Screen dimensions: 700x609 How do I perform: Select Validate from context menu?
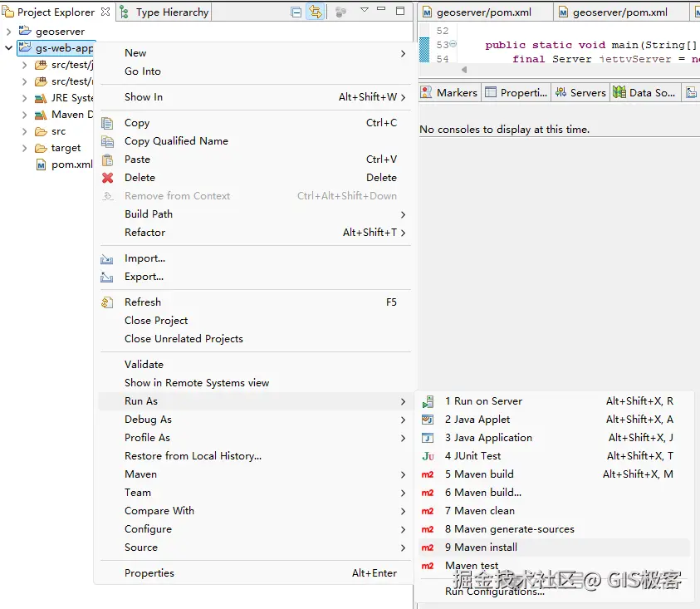coord(256,364)
